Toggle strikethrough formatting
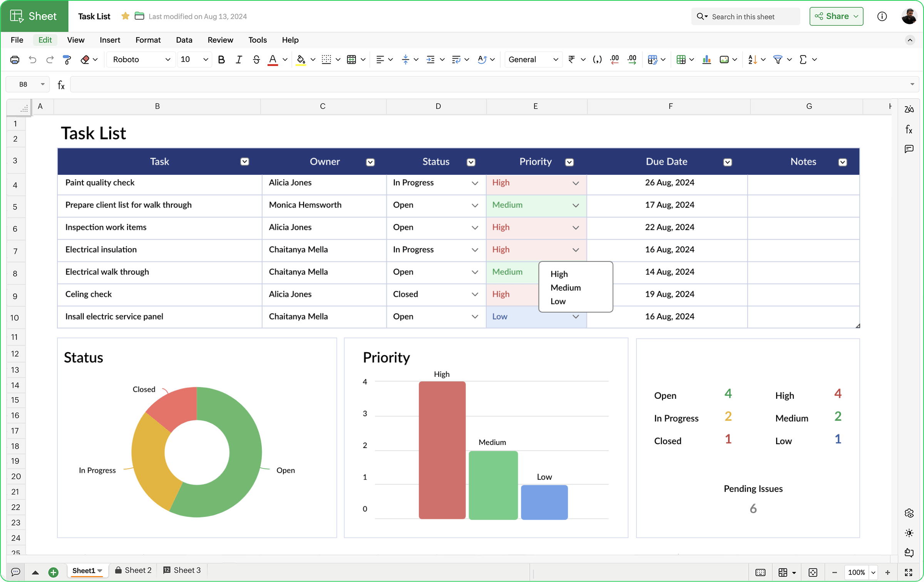This screenshot has width=924, height=582. coord(256,59)
